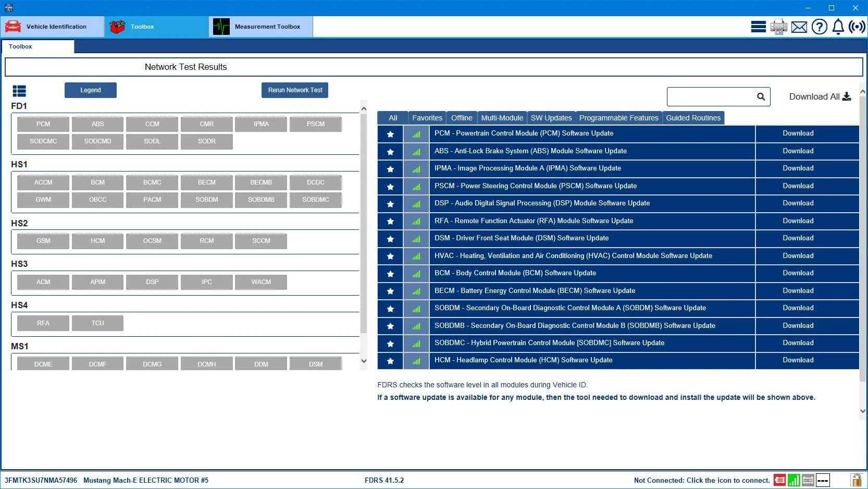The width and height of the screenshot is (868, 489).
Task: Favorite the PCM Software Update star
Action: point(390,134)
